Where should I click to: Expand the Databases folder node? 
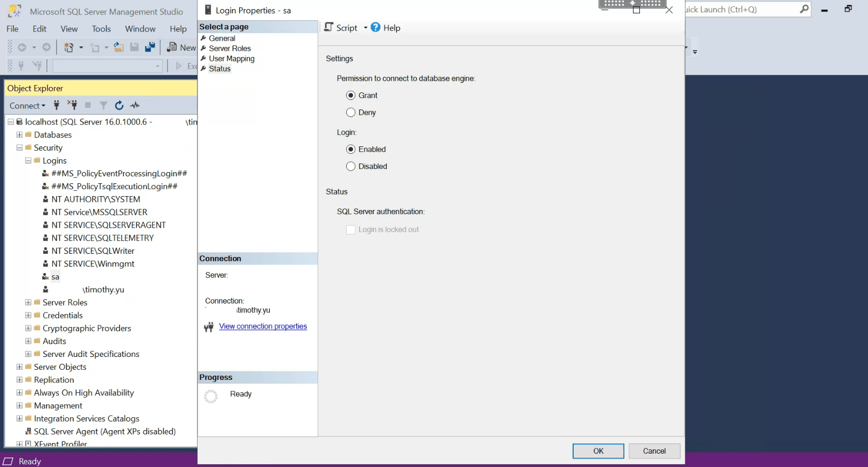click(x=20, y=135)
